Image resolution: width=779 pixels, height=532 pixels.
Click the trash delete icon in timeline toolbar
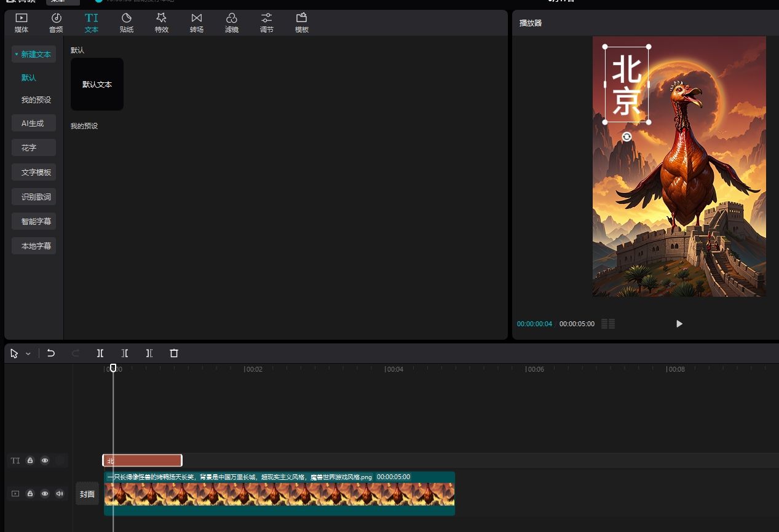click(x=174, y=353)
